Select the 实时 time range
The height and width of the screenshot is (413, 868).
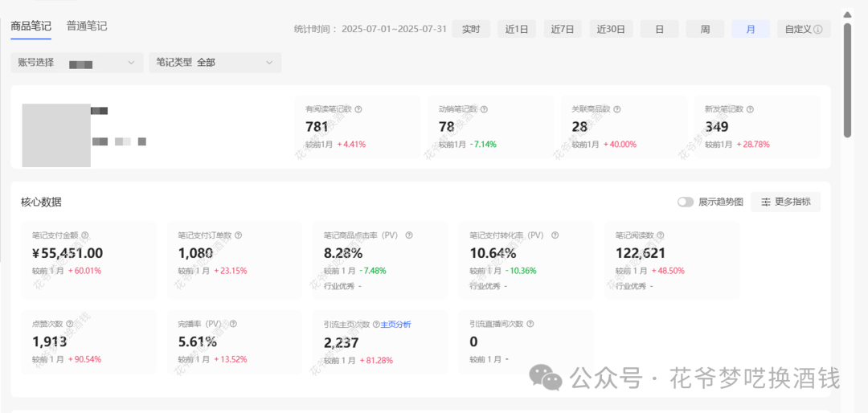[471, 29]
